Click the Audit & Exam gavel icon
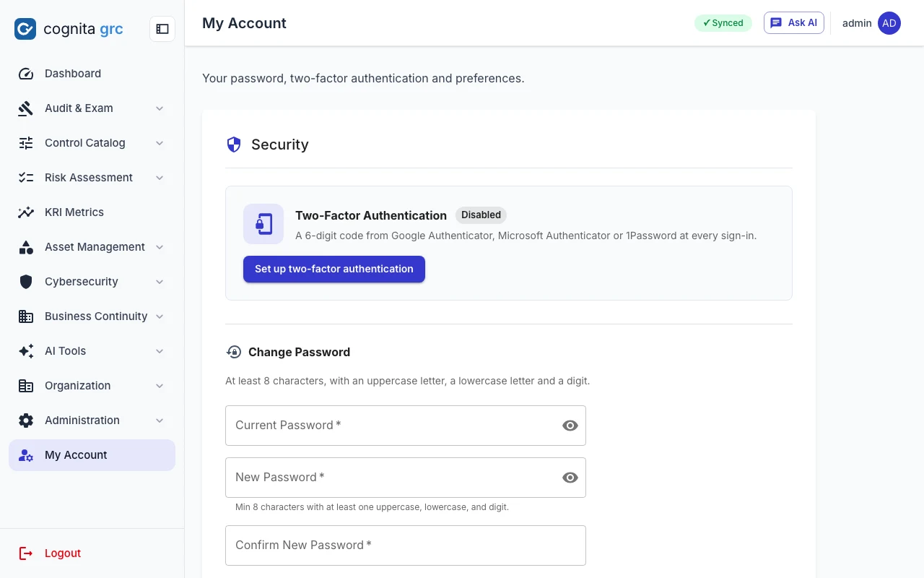 coord(26,108)
